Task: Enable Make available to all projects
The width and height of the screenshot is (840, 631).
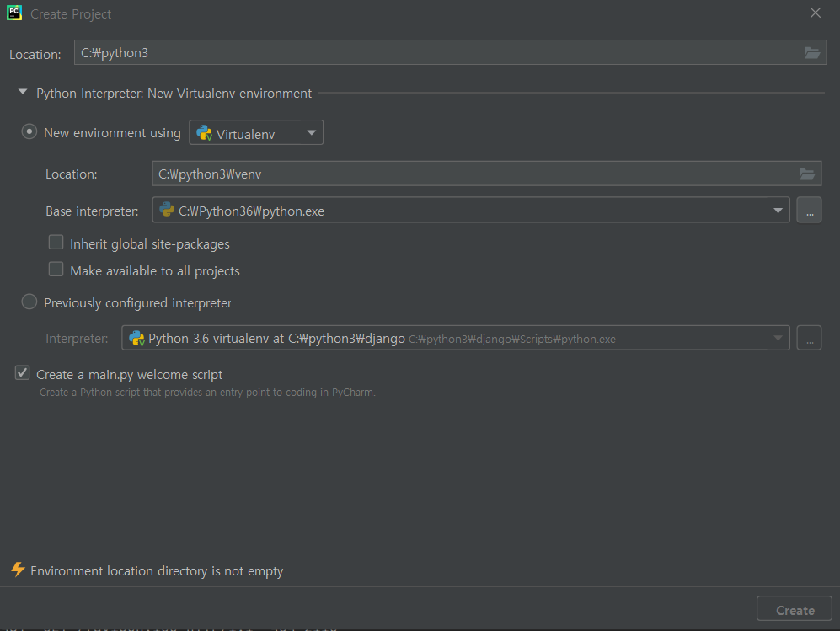Action: (56, 270)
